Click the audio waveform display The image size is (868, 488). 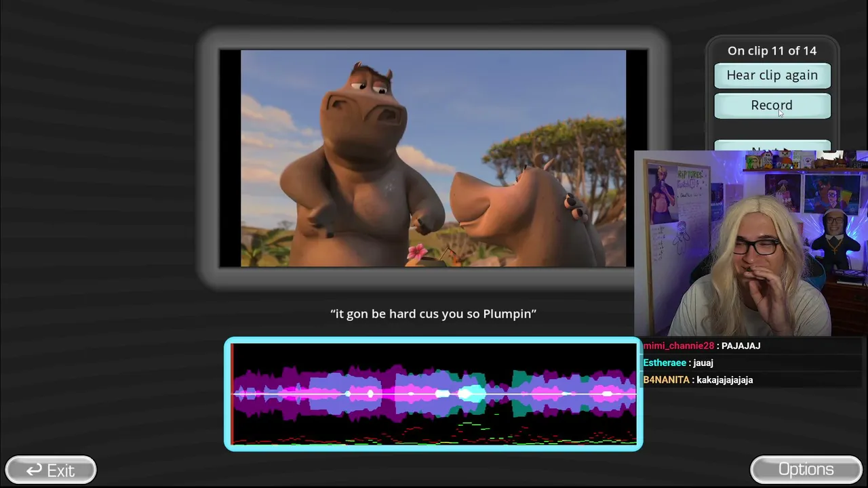coord(433,394)
